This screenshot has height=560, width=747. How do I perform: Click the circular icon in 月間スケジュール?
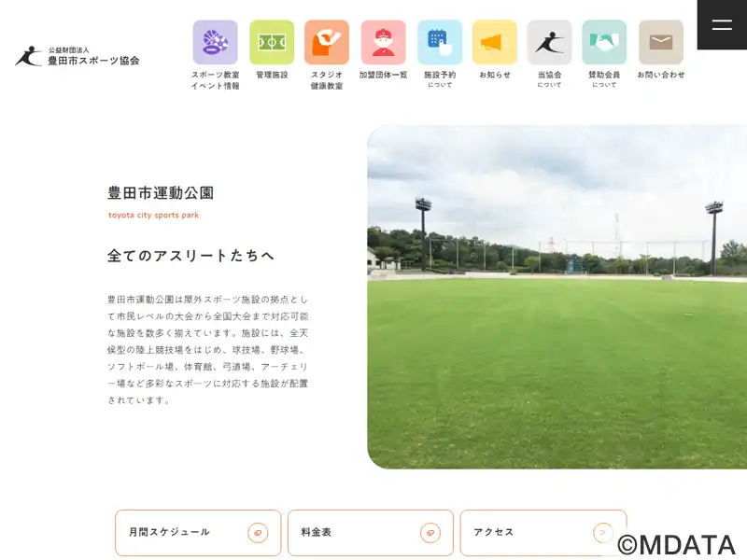[258, 532]
